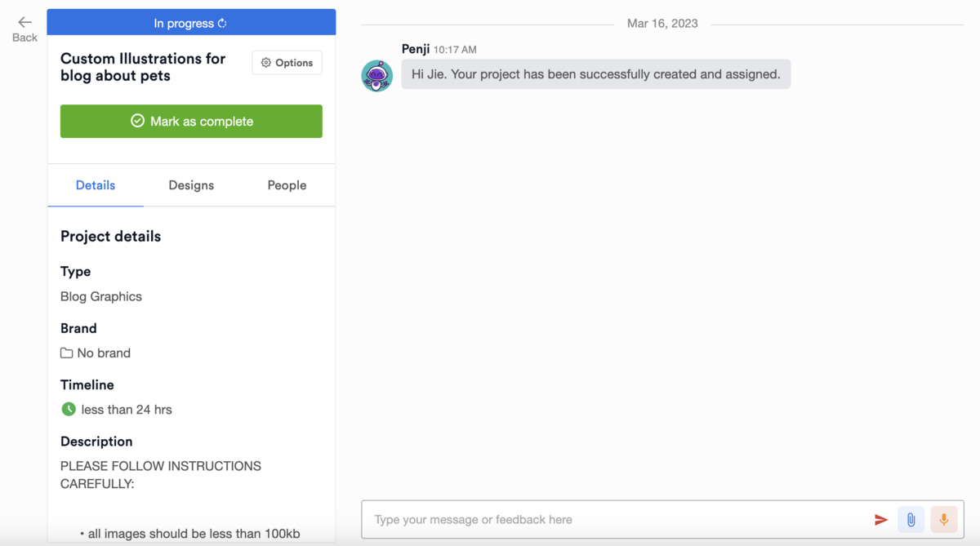The height and width of the screenshot is (546, 980).
Task: Click the In progress refresh icon
Action: point(222,24)
